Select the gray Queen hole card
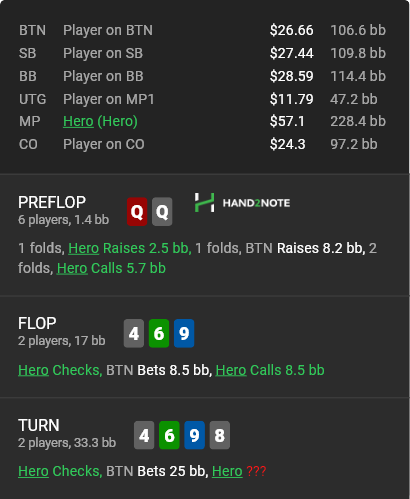The image size is (410, 499). tap(162, 211)
